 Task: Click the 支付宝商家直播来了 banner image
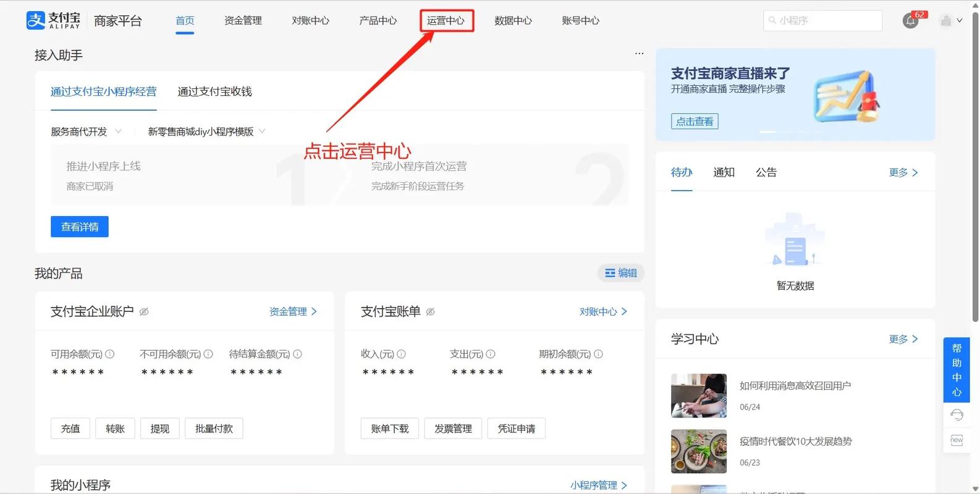[x=795, y=94]
